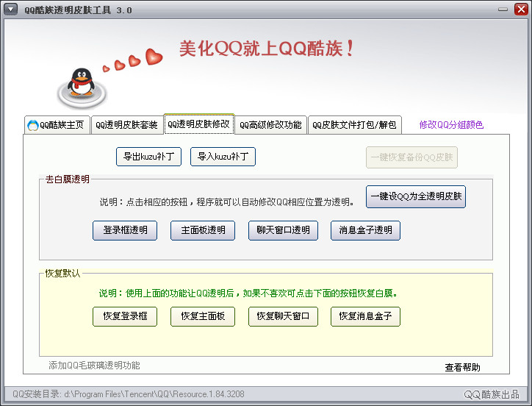The height and width of the screenshot is (406, 532).
Task: Go to QQ高级修改功能 tab
Action: click(x=270, y=125)
